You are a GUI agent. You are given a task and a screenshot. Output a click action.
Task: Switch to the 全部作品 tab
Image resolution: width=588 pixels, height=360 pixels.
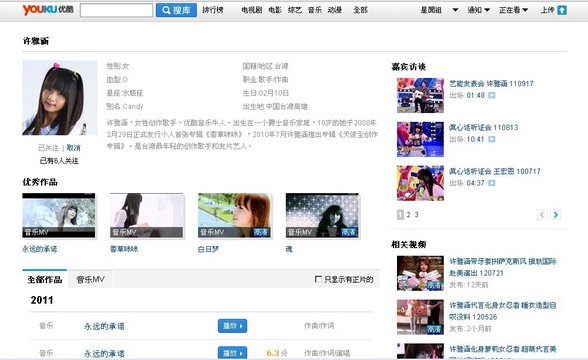coord(45,279)
